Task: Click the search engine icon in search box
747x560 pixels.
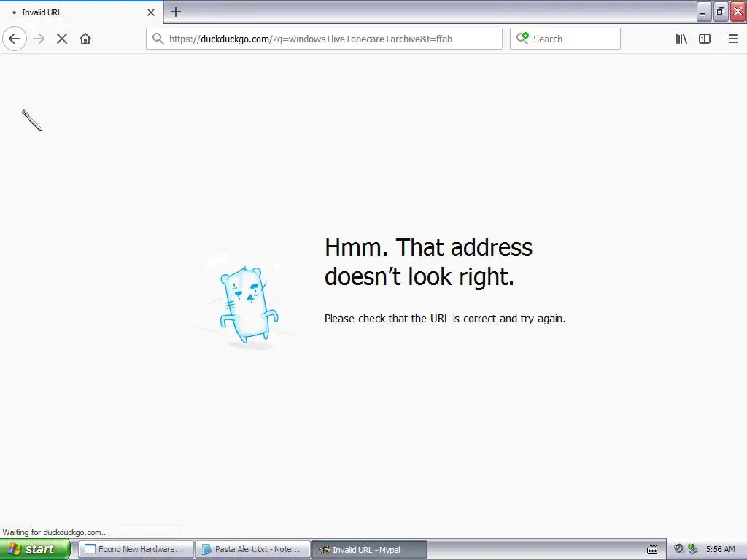Action: tap(522, 38)
